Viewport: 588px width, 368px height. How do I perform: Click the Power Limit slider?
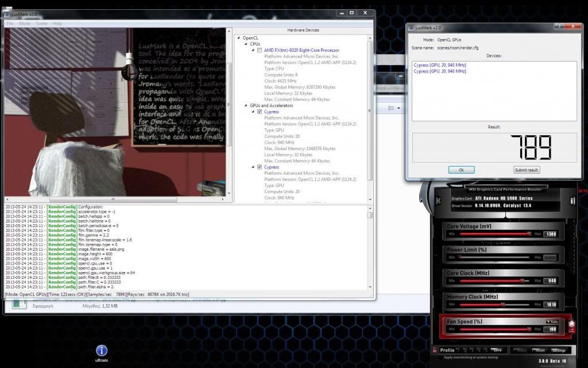point(494,257)
